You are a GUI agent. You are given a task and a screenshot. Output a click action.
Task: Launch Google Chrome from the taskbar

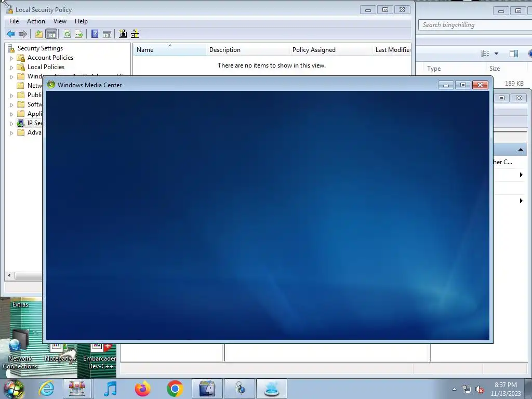coord(175,389)
